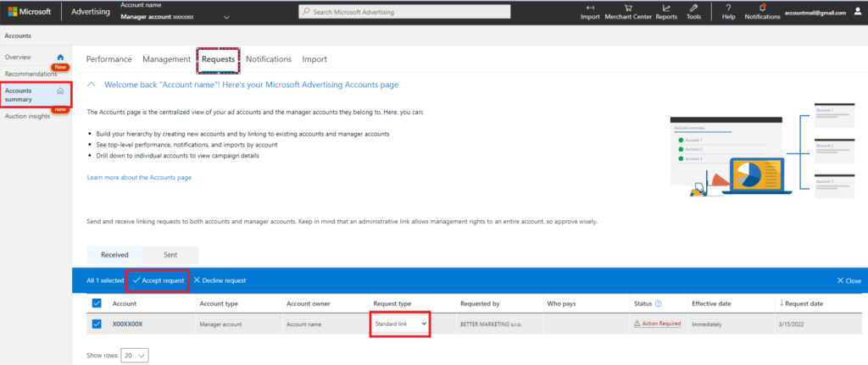Click the Close X icon in blue bar
Screen dimensions: 868x365
point(840,280)
